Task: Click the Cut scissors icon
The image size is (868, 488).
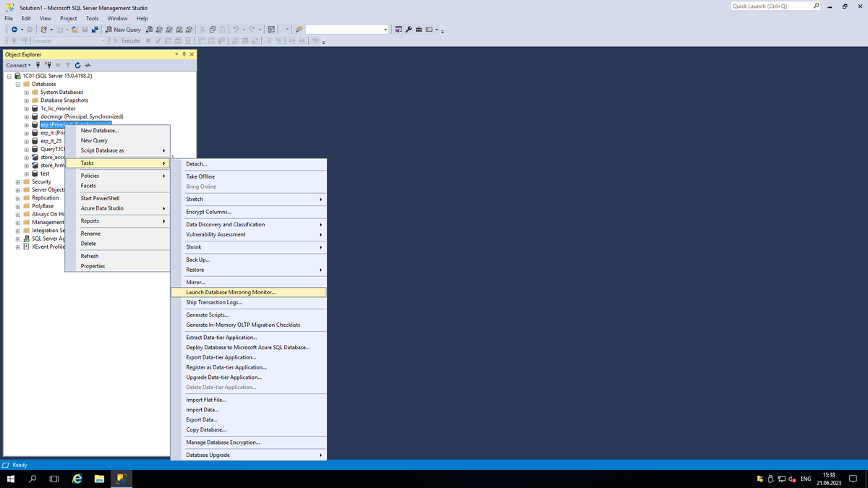Action: tap(202, 30)
